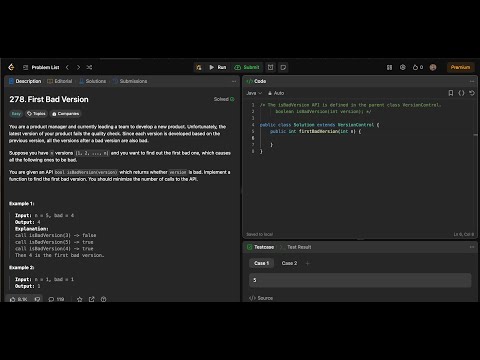Click the LeetCode logo icon
This screenshot has height=360, width=480.
pyautogui.click(x=11, y=67)
